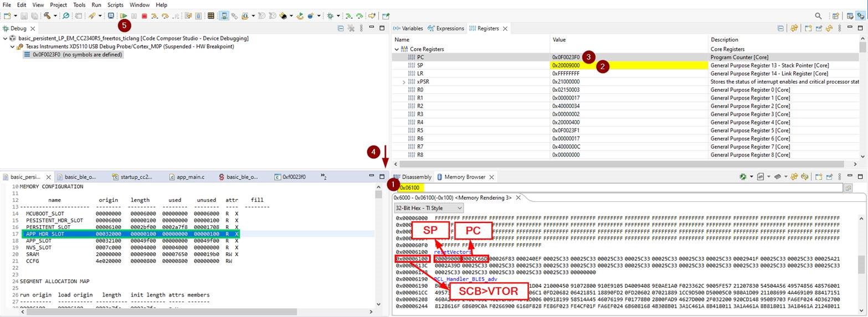868x317 pixels.
Task: Click the memory address field showing 0x06100
Action: pyautogui.click(x=609, y=188)
